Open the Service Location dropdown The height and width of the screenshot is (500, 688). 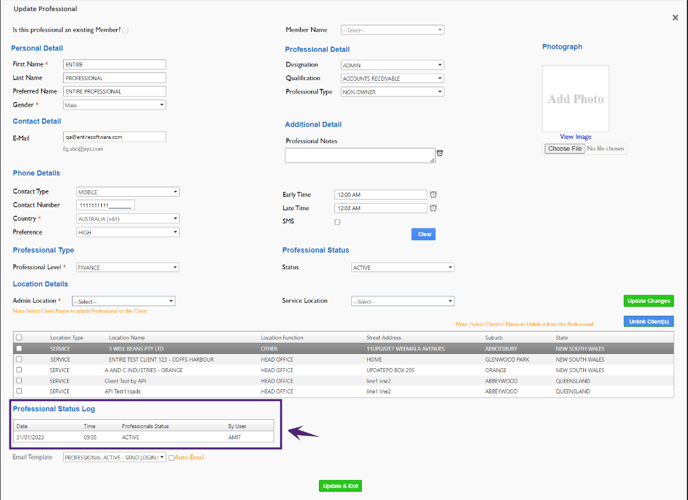coord(403,301)
